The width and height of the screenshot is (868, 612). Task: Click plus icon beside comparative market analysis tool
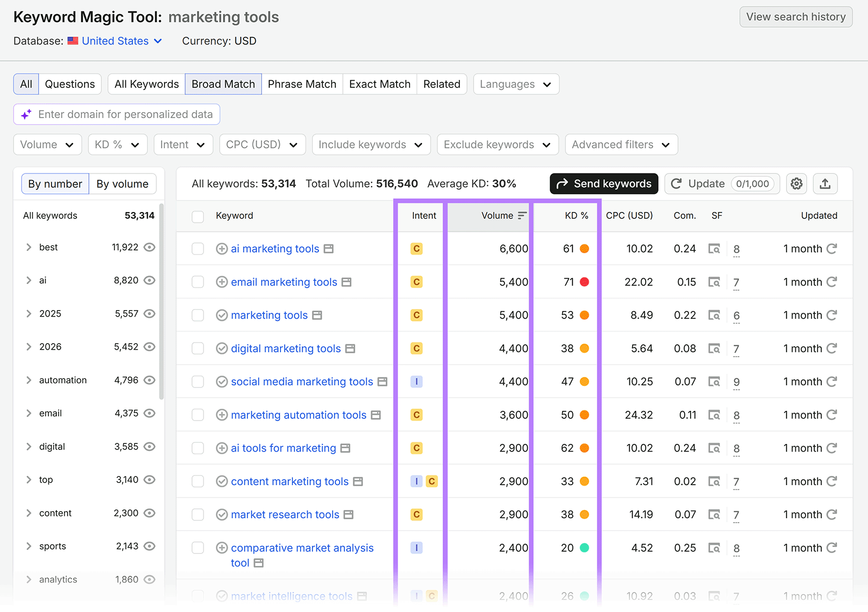221,548
